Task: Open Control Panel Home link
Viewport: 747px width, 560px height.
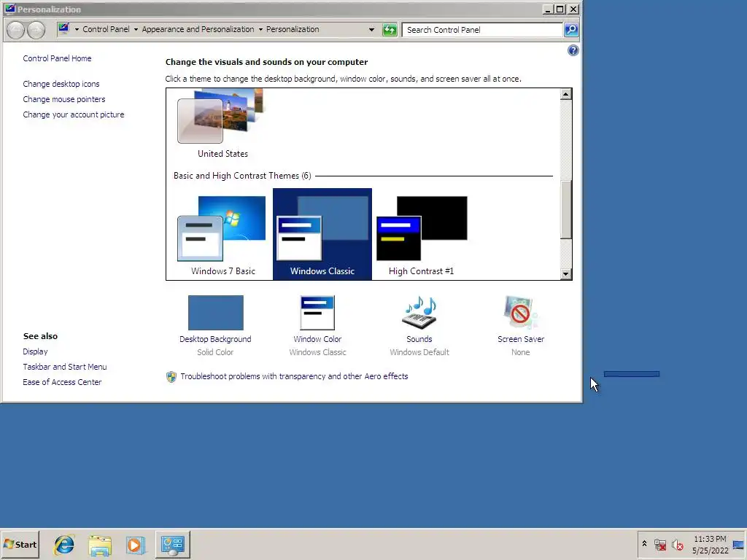Action: (57, 58)
